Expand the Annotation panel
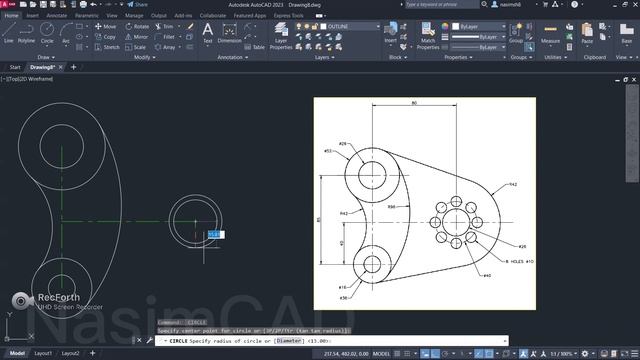Viewport: 640px width, 360px height. (x=233, y=58)
